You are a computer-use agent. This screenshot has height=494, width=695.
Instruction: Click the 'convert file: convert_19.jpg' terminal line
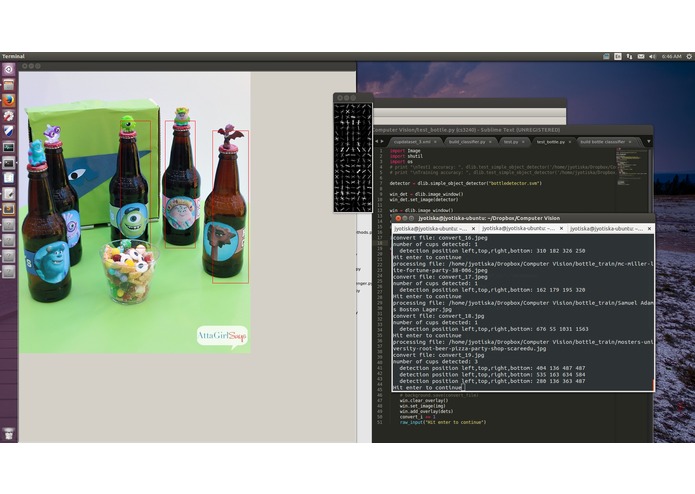[438, 355]
